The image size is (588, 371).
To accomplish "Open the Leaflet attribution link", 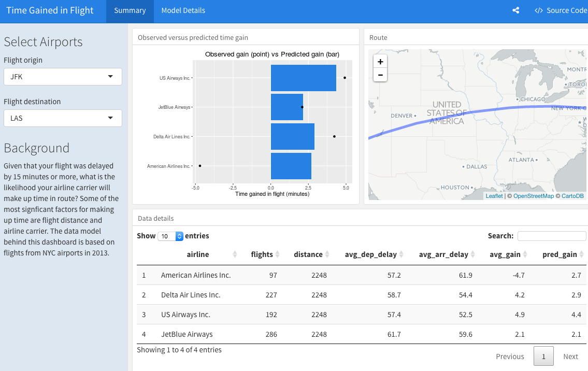I will coord(494,196).
